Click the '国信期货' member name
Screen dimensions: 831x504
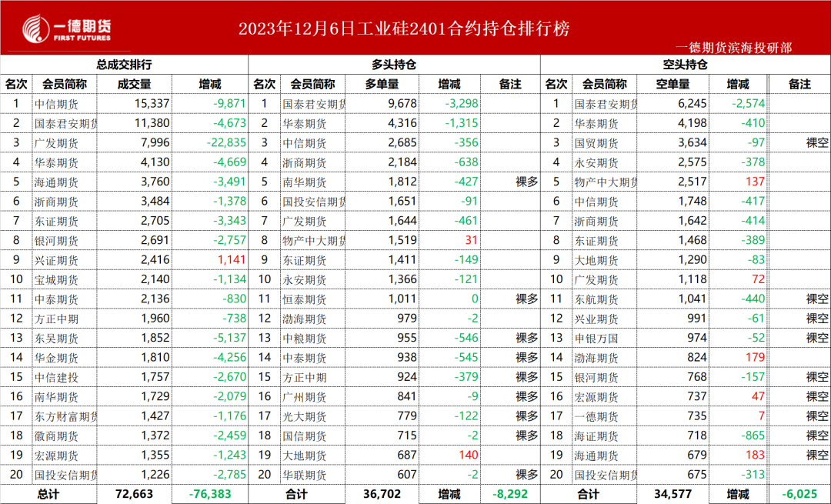coord(304,436)
